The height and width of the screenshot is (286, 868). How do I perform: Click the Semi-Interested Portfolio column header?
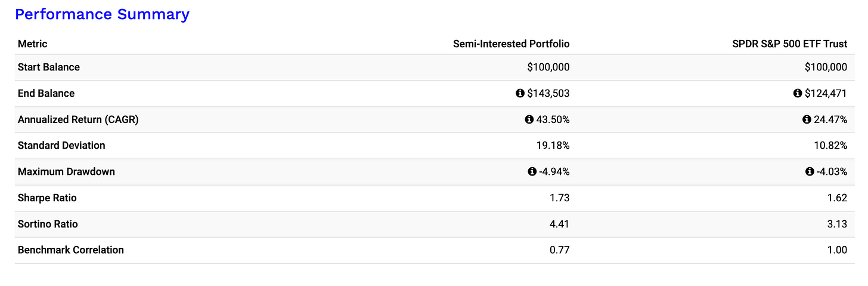coord(511,44)
